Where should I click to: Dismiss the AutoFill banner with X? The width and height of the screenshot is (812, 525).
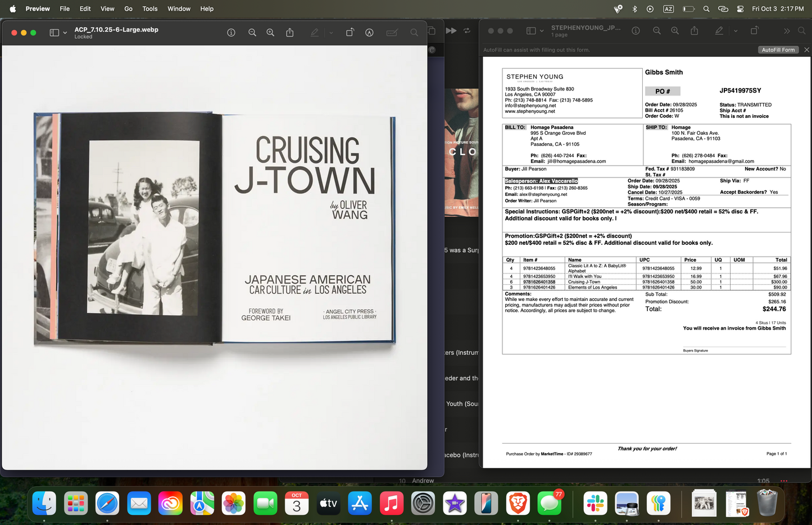point(806,50)
